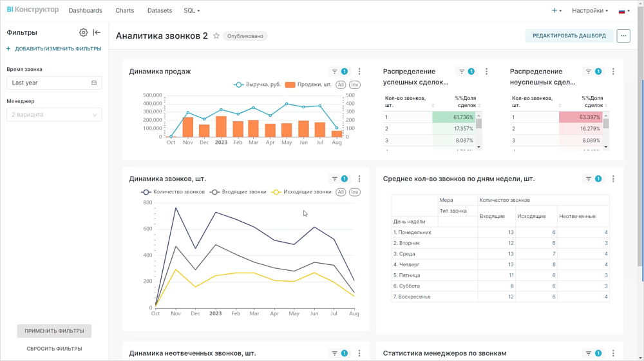The image size is (644, 361).
Task: Open the Datasets menu item
Action: click(x=160, y=11)
